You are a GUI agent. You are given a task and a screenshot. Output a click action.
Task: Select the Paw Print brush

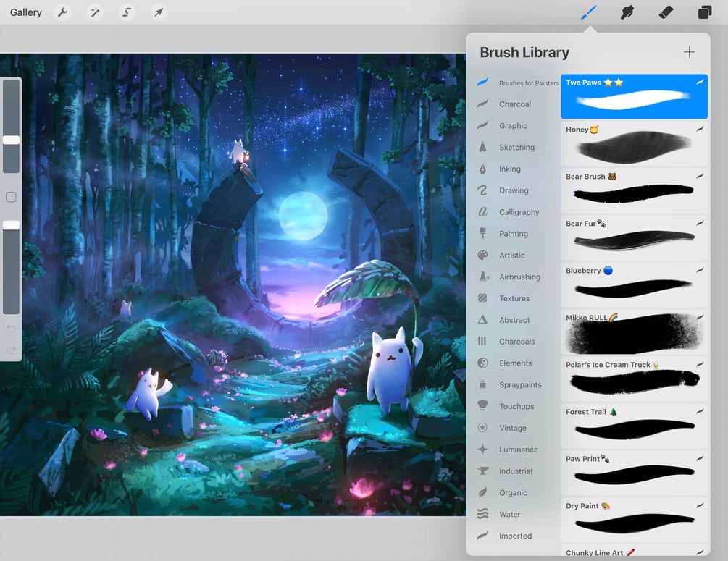pyautogui.click(x=635, y=473)
